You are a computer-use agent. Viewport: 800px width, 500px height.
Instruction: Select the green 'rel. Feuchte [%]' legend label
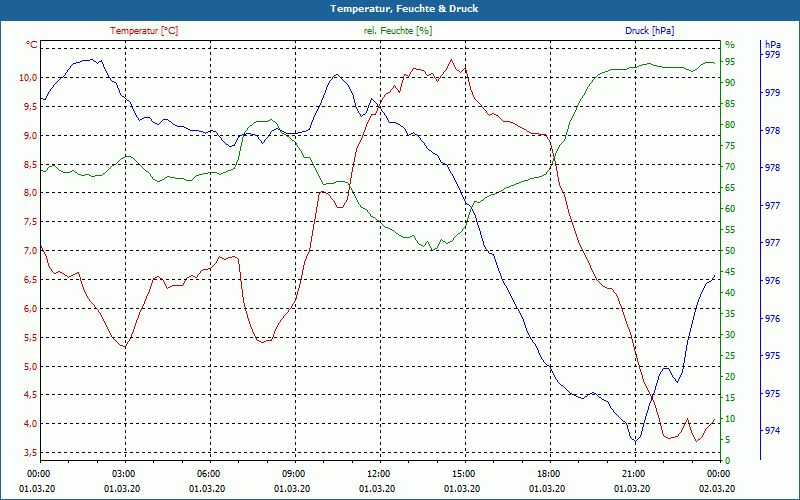(397, 31)
